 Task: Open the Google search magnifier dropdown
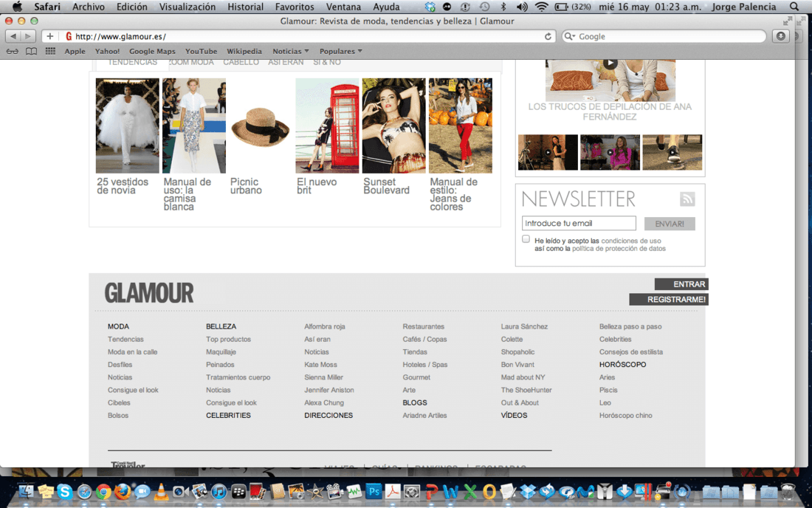570,36
